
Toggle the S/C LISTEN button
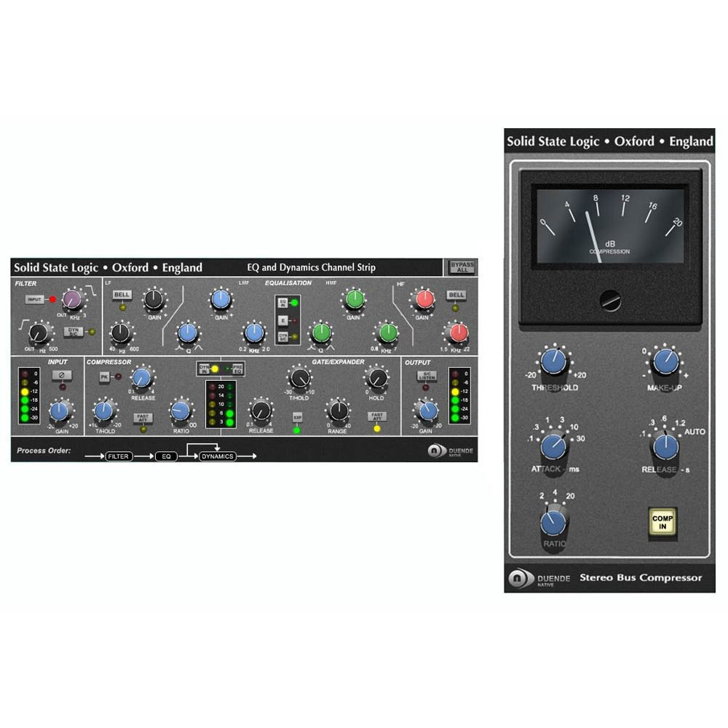[427, 375]
